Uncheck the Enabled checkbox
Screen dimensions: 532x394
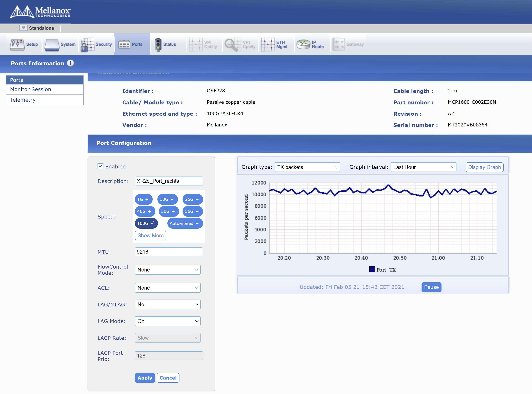coord(100,166)
